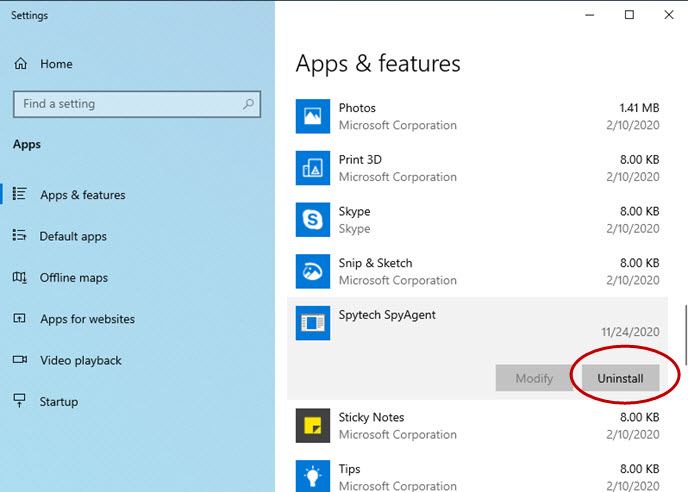This screenshot has height=492, width=688.
Task: Select the Skype app icon
Action: tap(313, 219)
